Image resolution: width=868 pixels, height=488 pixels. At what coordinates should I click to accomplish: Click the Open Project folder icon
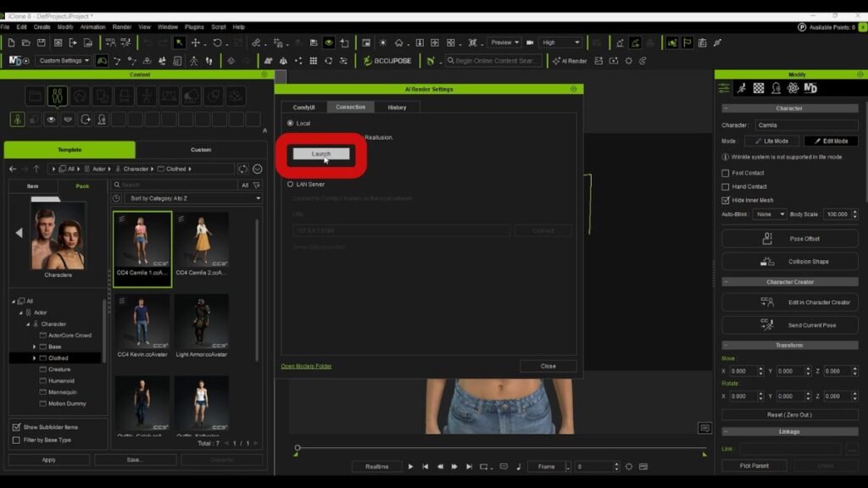(x=26, y=42)
